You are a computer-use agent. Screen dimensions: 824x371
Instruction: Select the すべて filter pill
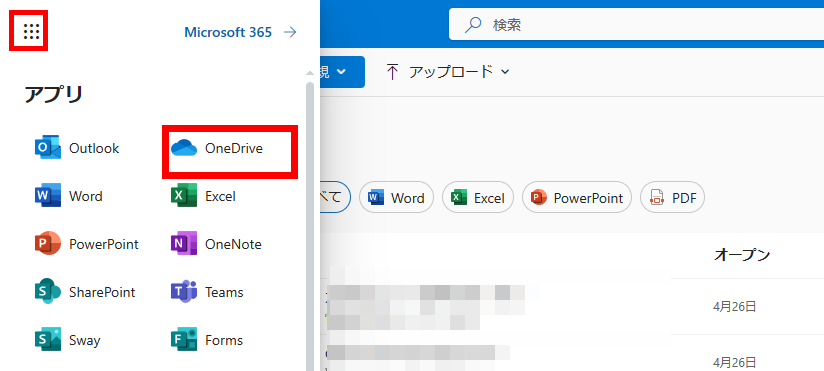tap(335, 198)
